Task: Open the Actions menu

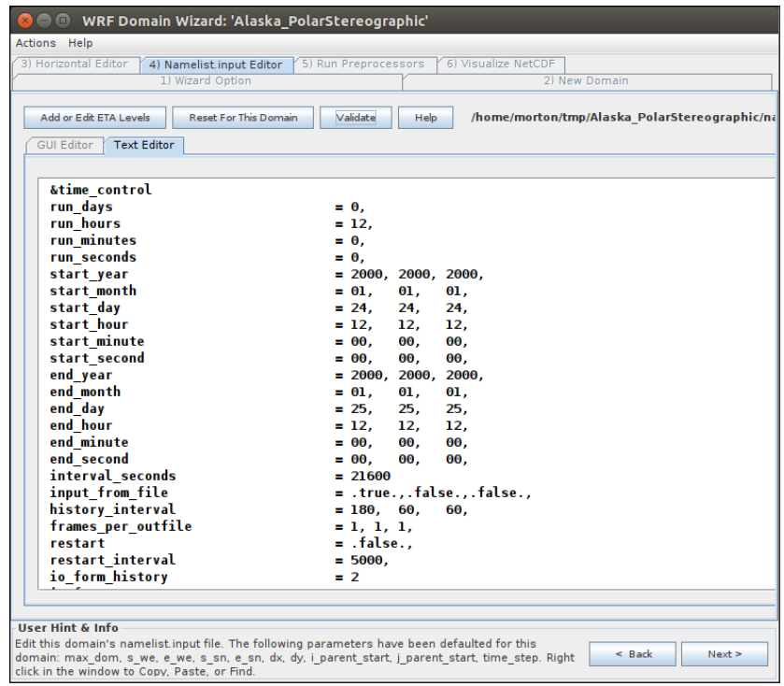Action: click(x=36, y=43)
